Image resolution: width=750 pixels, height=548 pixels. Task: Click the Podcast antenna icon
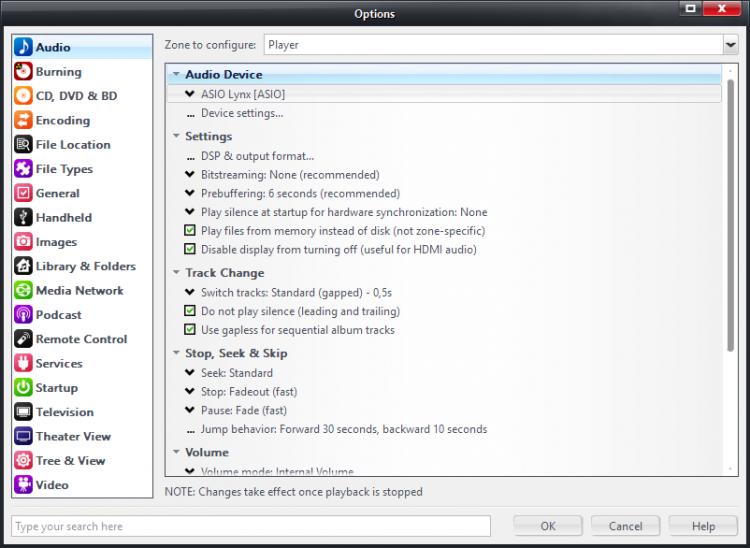pyautogui.click(x=23, y=315)
